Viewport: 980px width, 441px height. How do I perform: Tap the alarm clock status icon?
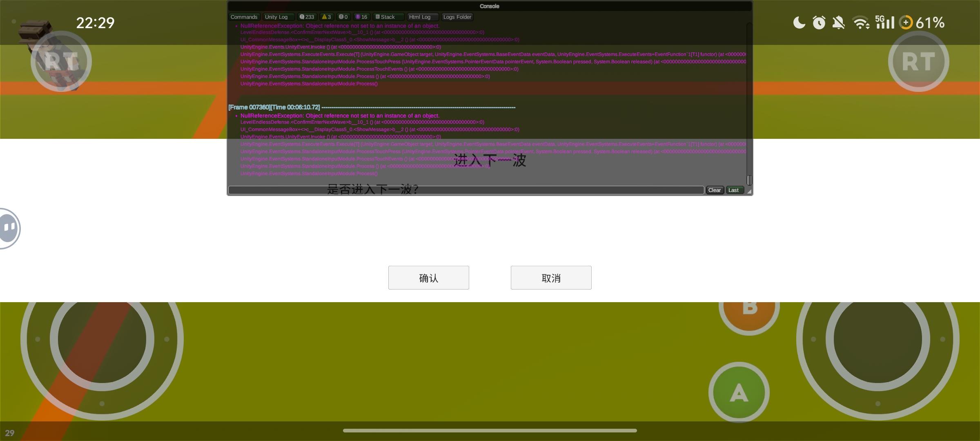click(819, 22)
